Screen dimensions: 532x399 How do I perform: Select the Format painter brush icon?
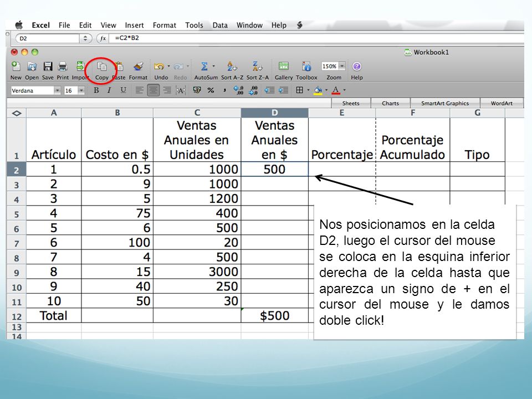tap(138, 66)
